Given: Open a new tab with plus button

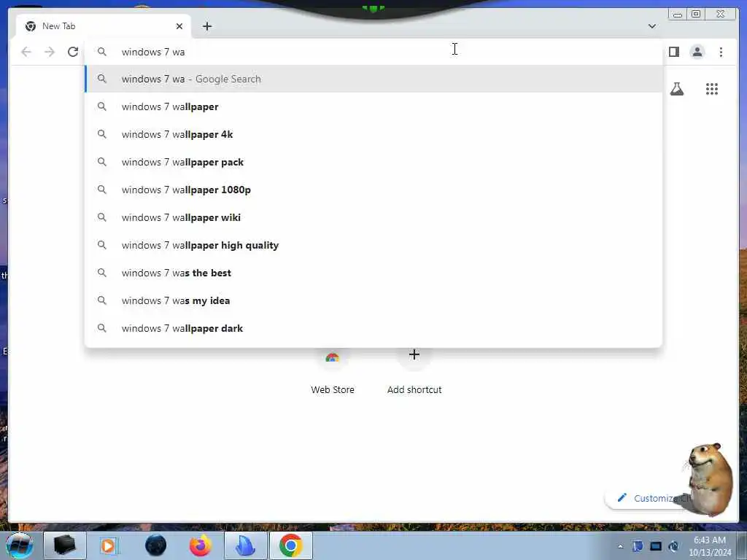Looking at the screenshot, I should (x=206, y=26).
